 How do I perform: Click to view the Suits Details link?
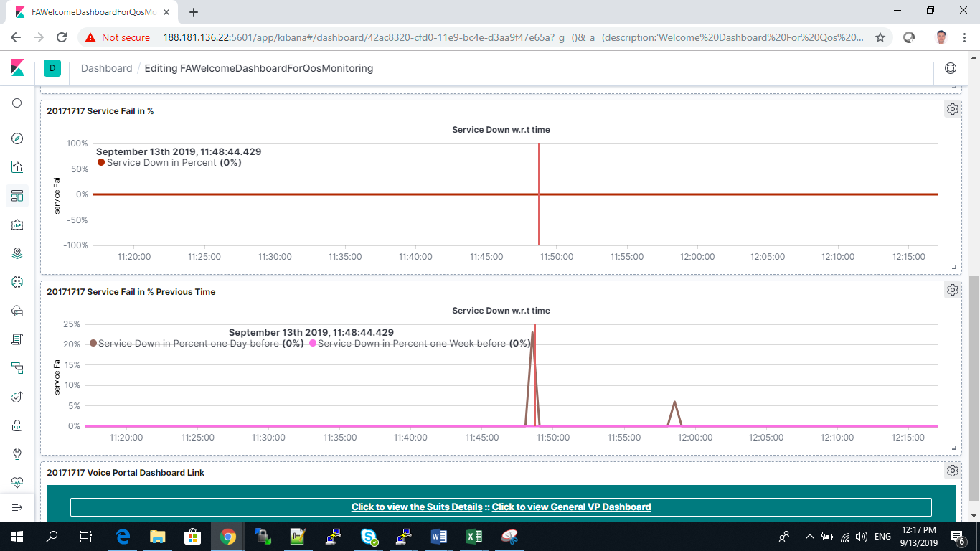click(416, 507)
